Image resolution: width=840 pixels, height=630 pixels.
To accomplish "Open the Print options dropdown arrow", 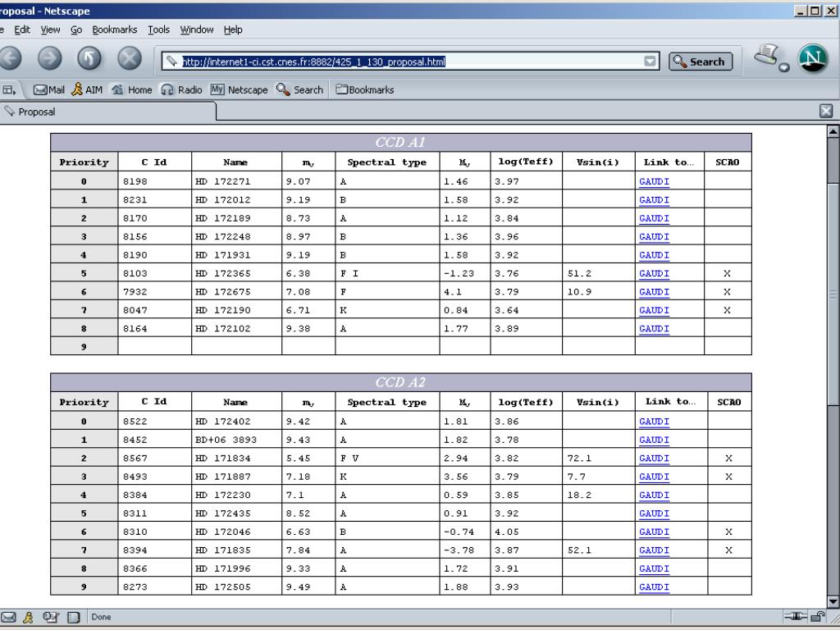I will click(x=783, y=67).
